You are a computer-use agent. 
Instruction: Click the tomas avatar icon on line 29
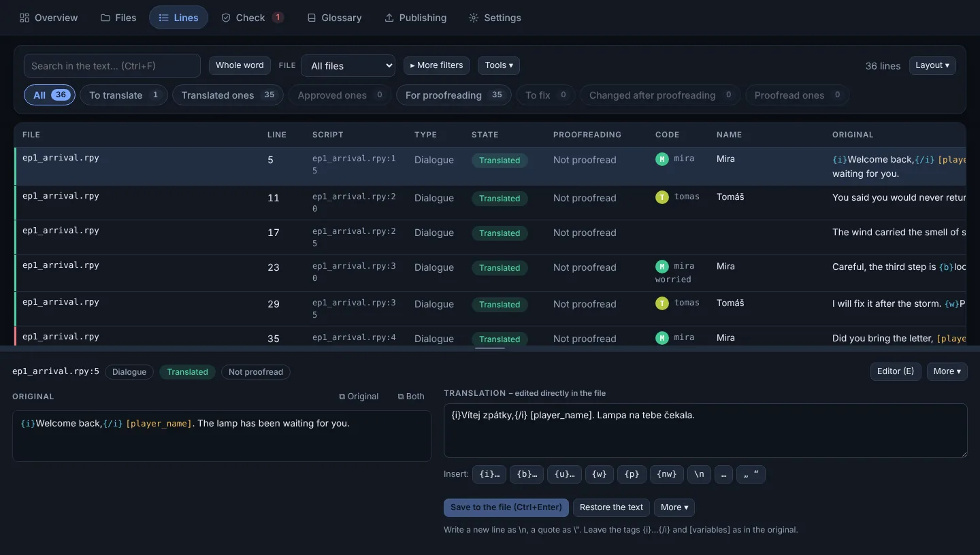point(661,303)
